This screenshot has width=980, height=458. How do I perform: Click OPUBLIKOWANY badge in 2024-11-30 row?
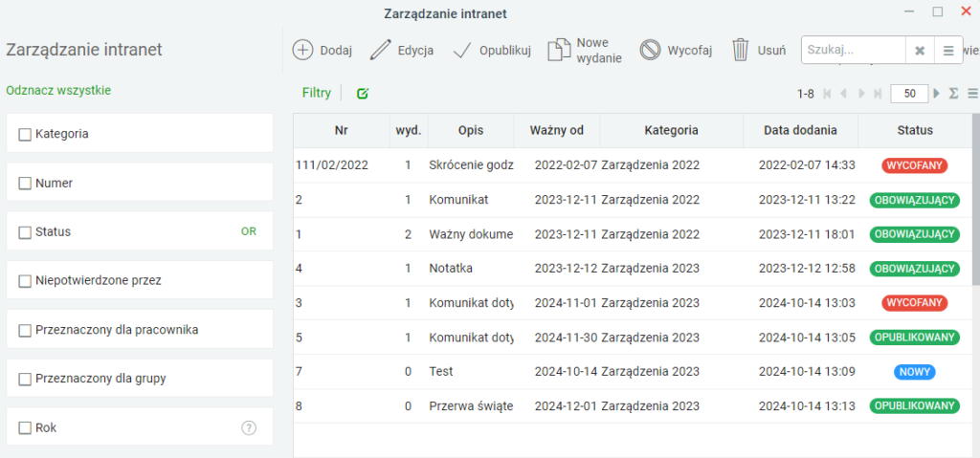point(915,338)
